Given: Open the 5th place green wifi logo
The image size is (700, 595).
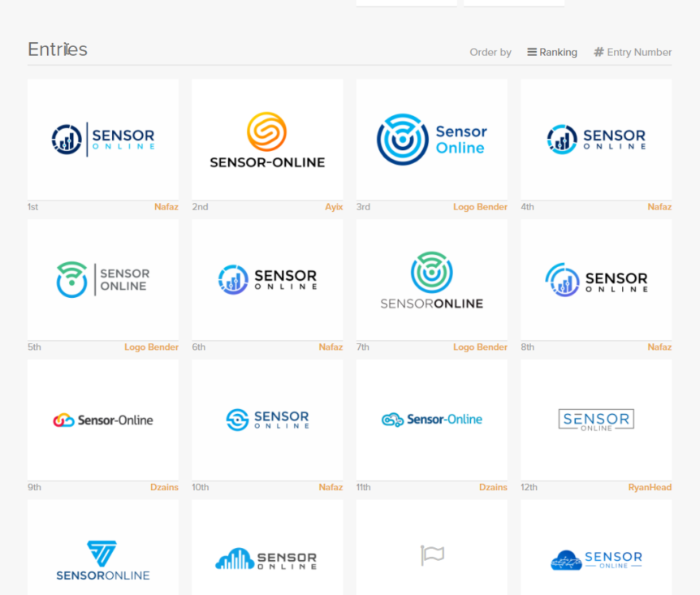Looking at the screenshot, I should tap(102, 279).
